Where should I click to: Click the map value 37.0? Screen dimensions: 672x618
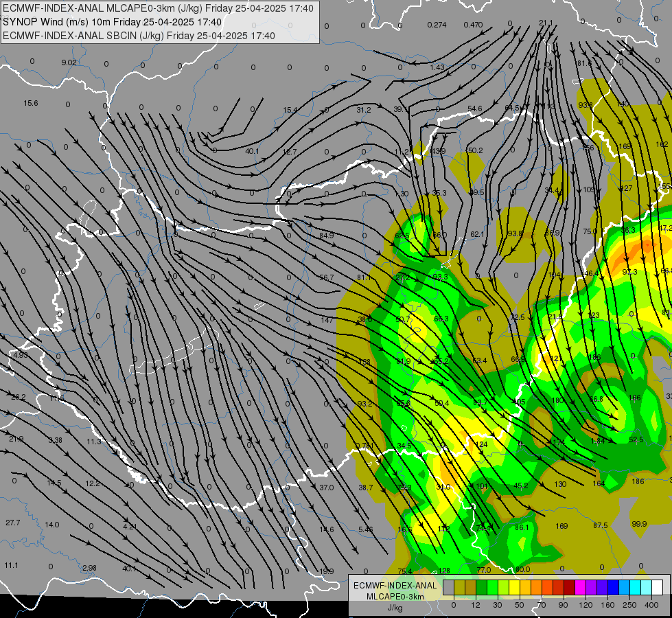327,488
